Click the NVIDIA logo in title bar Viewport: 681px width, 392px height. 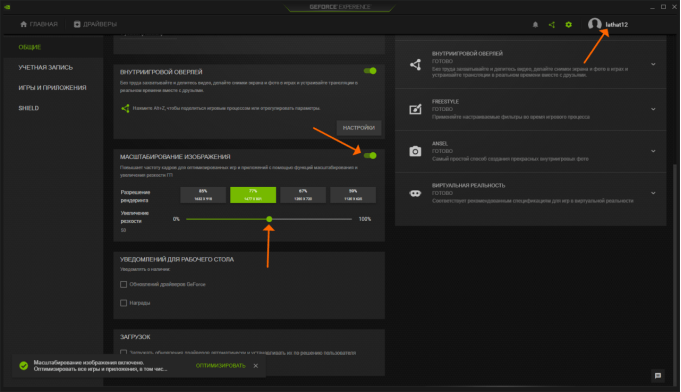(7, 7)
